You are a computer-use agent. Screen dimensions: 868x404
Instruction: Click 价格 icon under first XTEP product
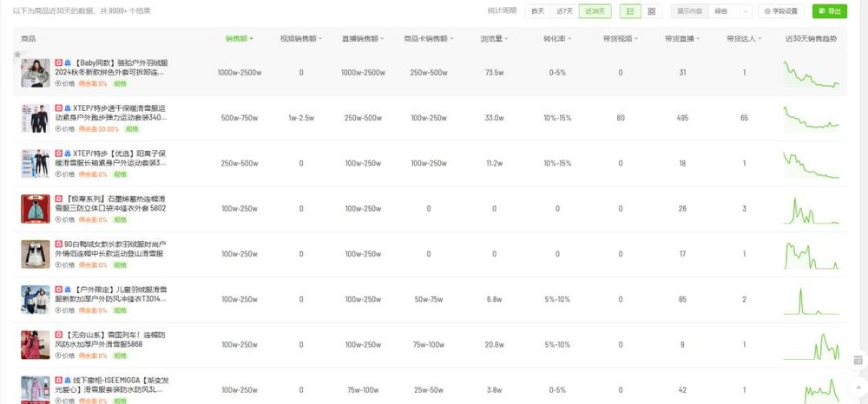pyautogui.click(x=64, y=128)
